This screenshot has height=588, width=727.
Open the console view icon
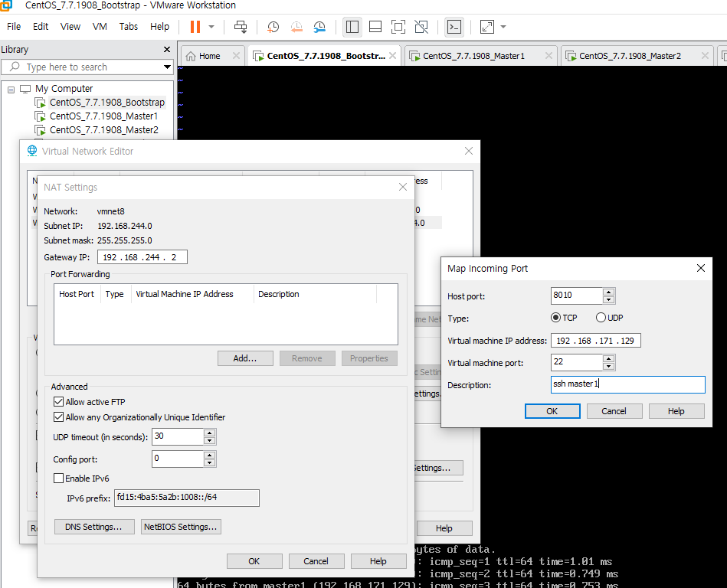tap(454, 27)
